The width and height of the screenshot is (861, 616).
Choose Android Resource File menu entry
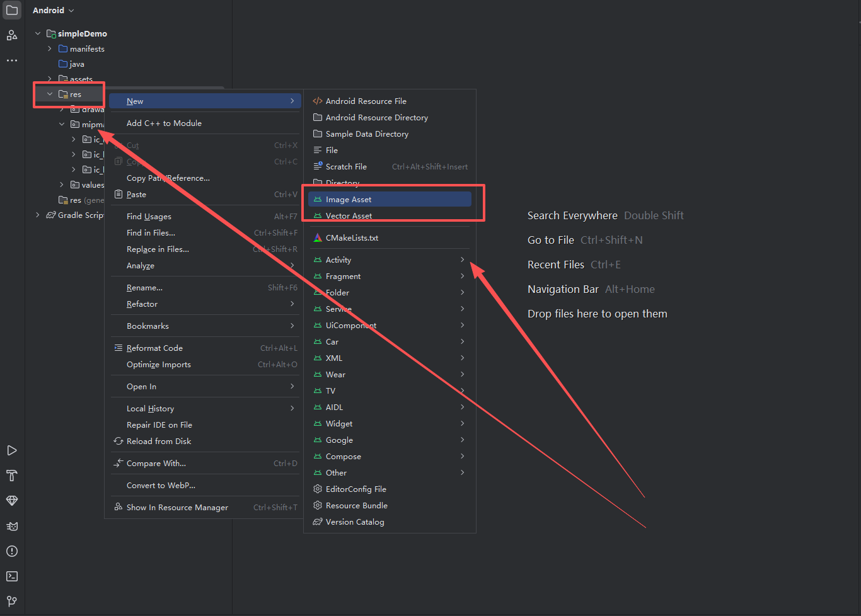366,101
